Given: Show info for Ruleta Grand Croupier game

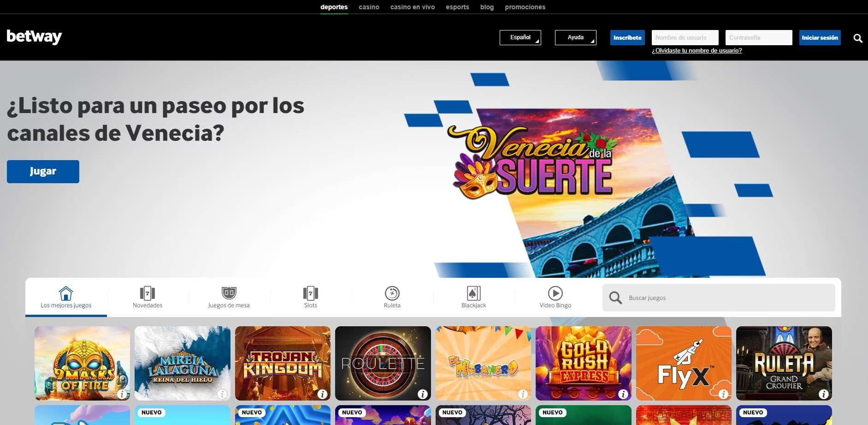Looking at the screenshot, I should tap(823, 394).
